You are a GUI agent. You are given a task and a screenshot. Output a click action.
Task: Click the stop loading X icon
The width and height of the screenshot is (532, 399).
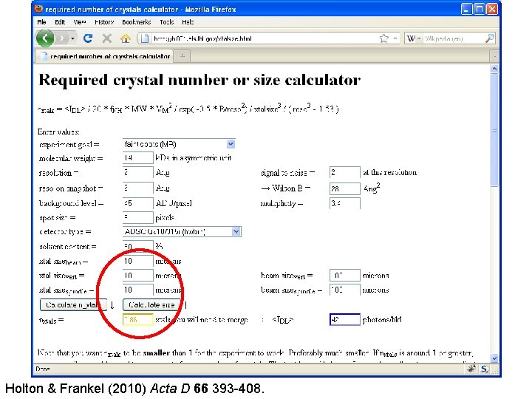[x=107, y=38]
